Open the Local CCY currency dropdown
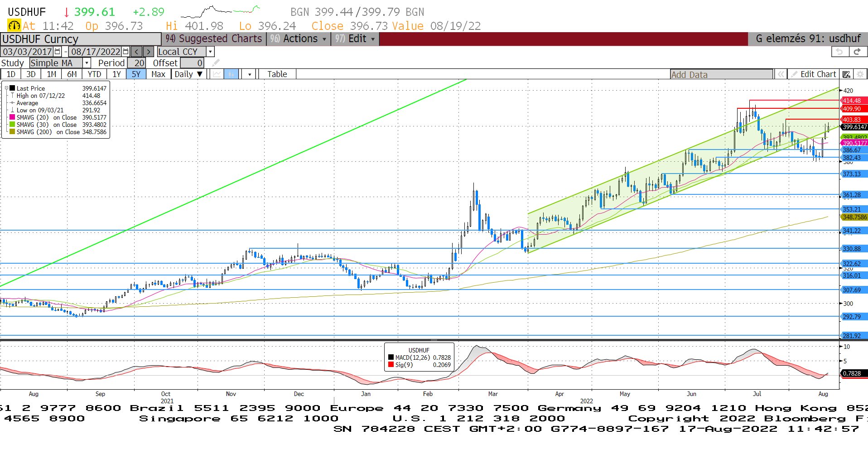Screen dimensions: 868x454 pyautogui.click(x=210, y=52)
